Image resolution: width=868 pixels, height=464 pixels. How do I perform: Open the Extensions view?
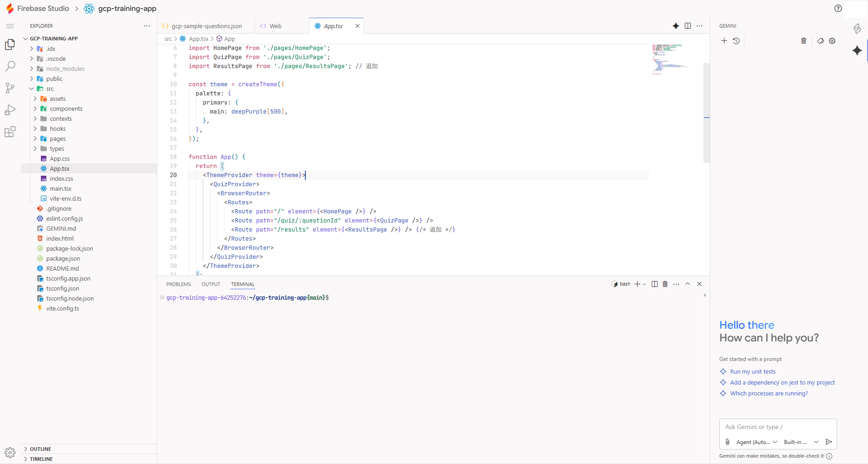tap(10, 132)
